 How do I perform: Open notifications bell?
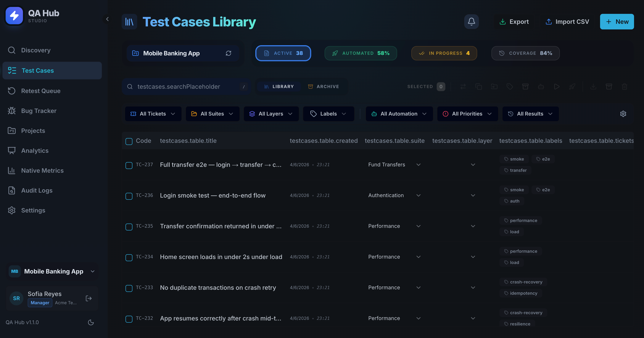pos(471,21)
